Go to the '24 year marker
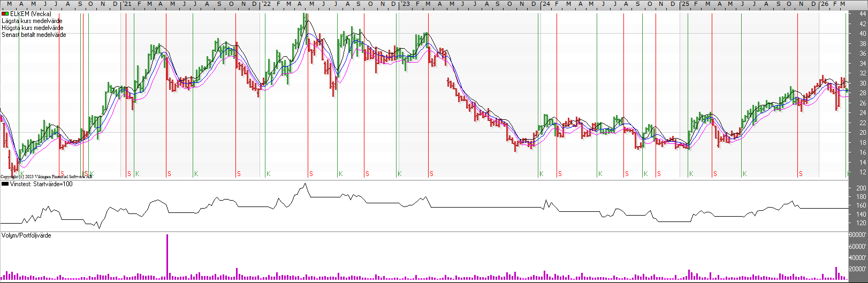 click(x=545, y=4)
